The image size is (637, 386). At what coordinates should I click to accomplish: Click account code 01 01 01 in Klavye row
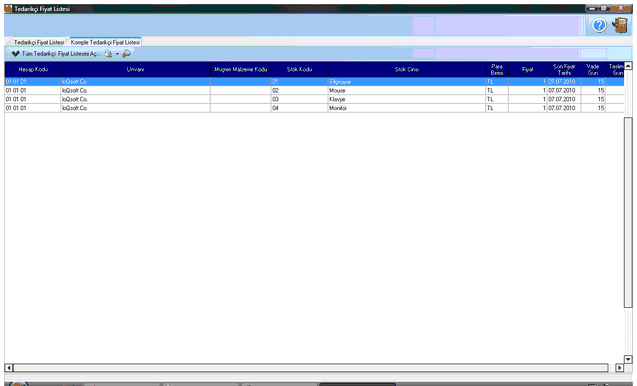(33, 99)
